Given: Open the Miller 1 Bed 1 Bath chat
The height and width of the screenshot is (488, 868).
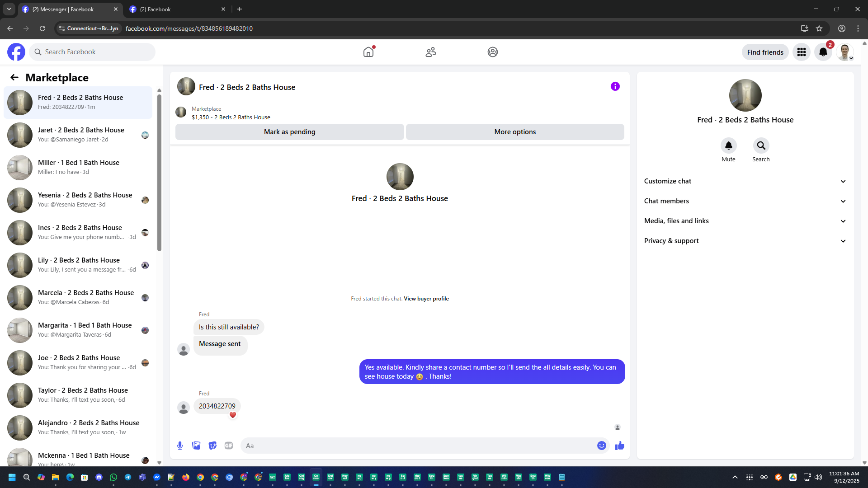Looking at the screenshot, I should (x=79, y=167).
